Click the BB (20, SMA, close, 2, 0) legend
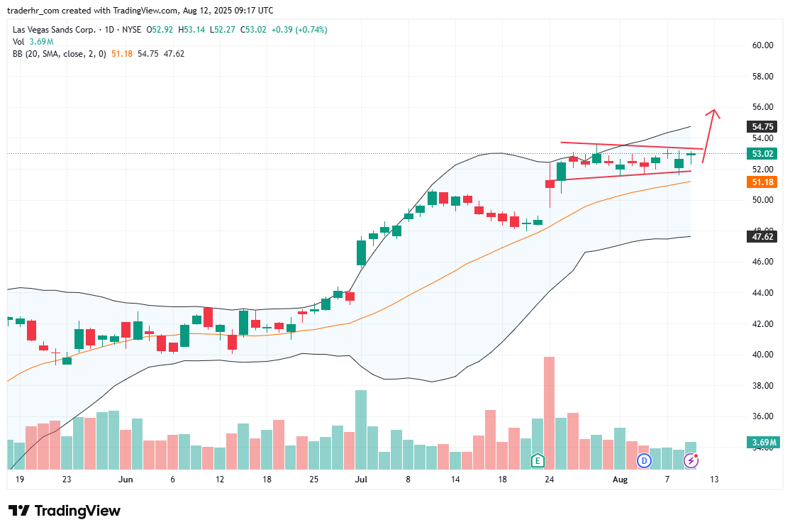 click(60, 53)
